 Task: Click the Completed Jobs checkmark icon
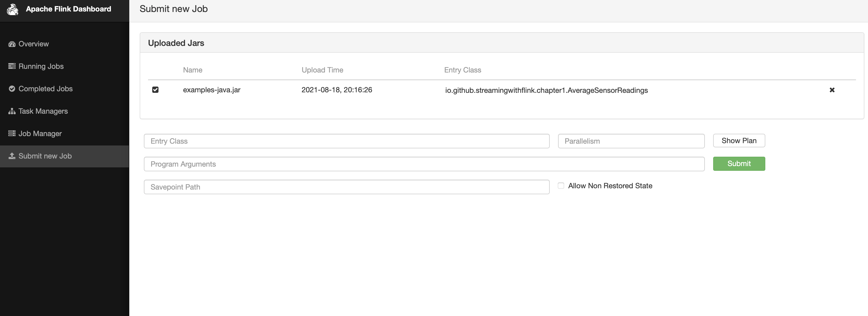pos(12,89)
